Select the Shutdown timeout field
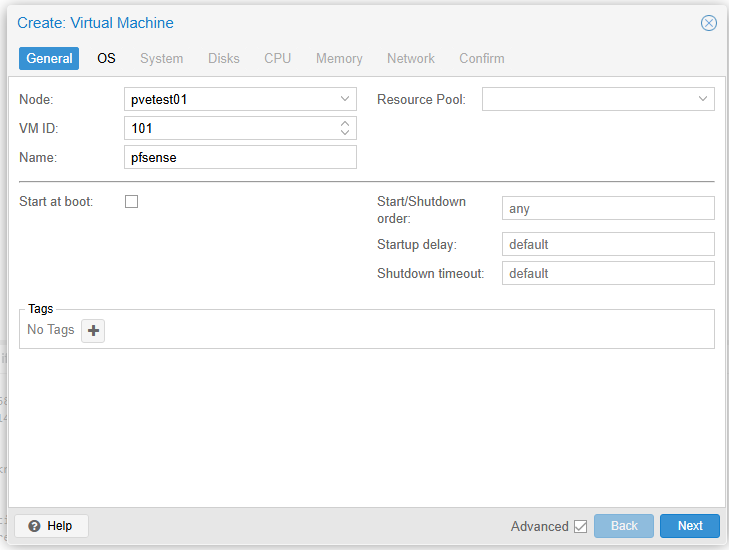729x550 pixels. [607, 273]
